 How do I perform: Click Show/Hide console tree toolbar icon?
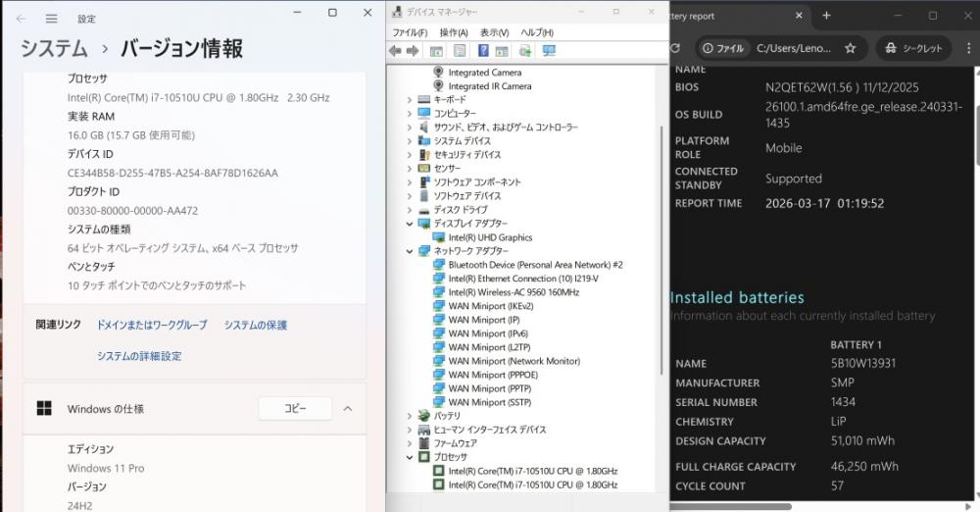tap(436, 51)
